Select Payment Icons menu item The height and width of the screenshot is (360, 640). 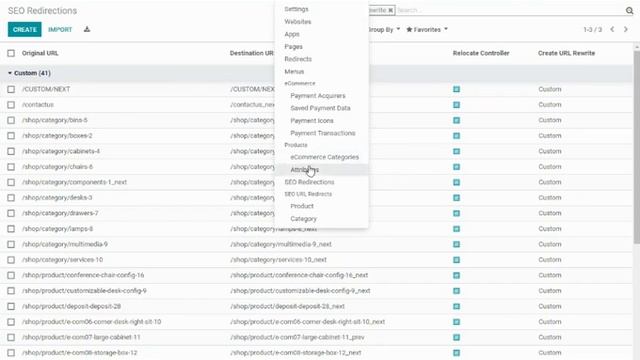(312, 121)
